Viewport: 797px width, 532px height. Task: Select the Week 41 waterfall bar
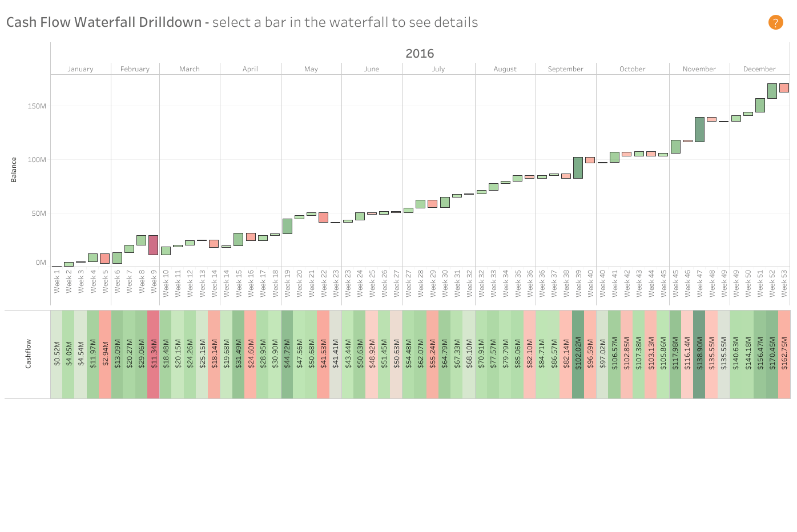614,157
